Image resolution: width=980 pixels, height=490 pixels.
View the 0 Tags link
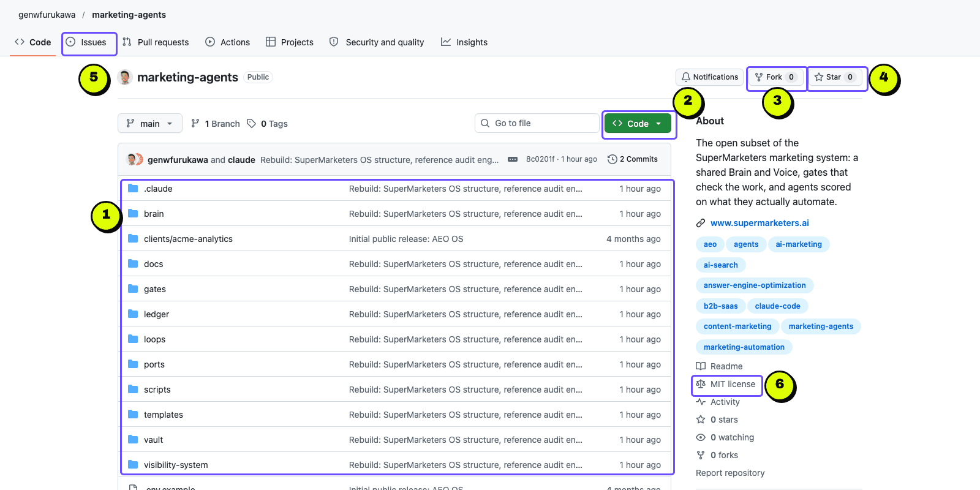pyautogui.click(x=267, y=124)
